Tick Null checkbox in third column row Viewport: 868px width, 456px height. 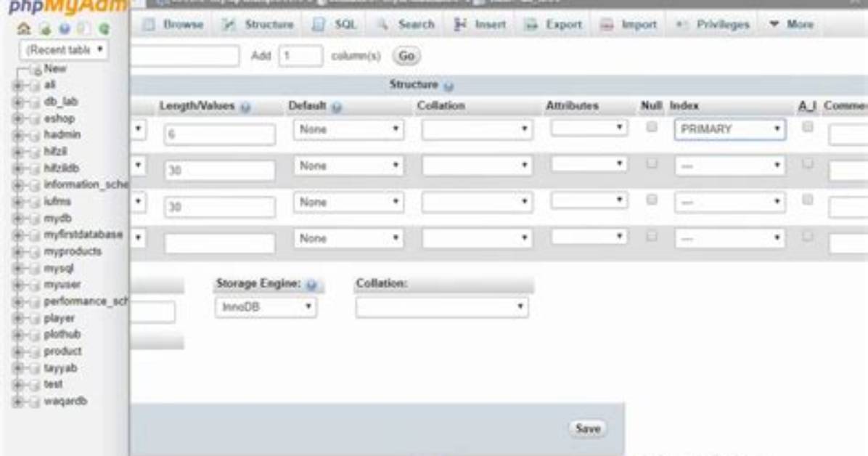tap(652, 200)
